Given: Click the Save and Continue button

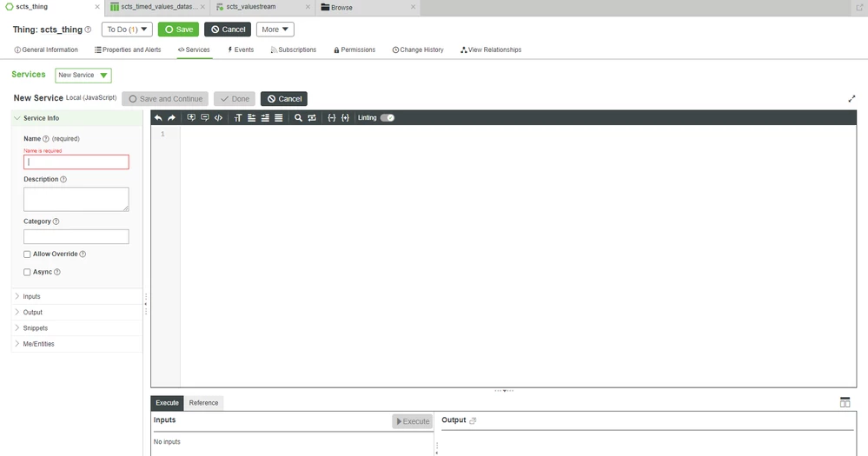Looking at the screenshot, I should tap(165, 99).
